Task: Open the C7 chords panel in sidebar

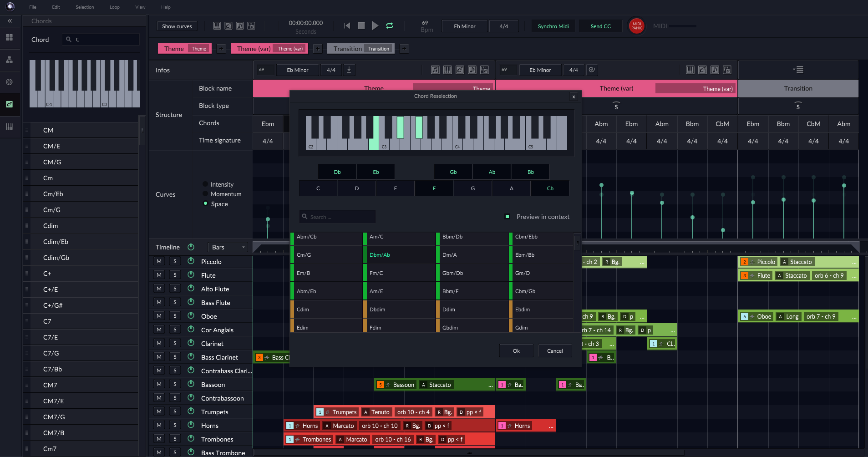Action: coord(9,104)
